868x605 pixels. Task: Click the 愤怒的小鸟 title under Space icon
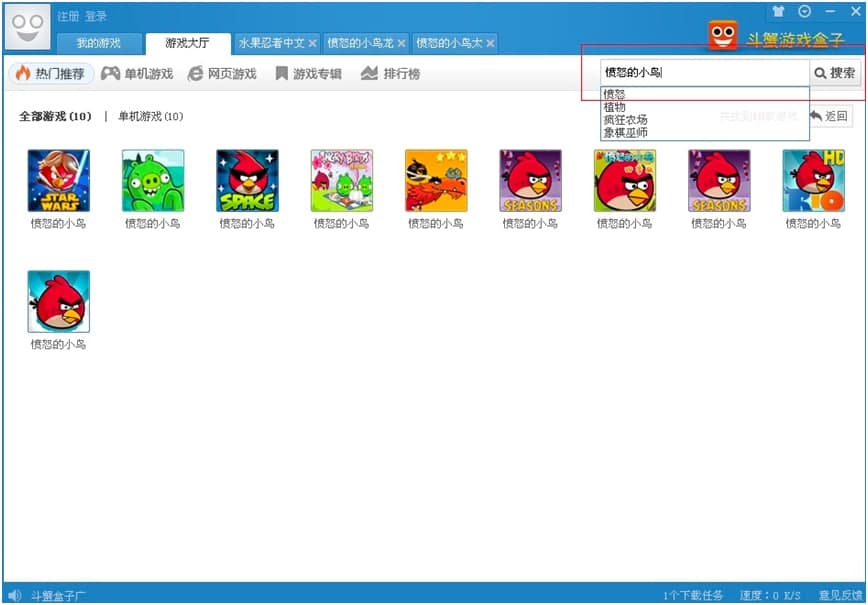coord(247,224)
